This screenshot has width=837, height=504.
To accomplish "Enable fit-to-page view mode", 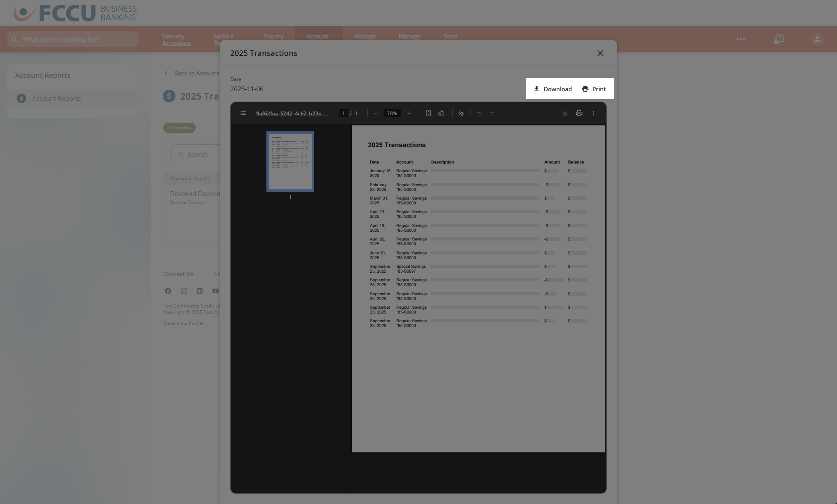I will pyautogui.click(x=428, y=113).
